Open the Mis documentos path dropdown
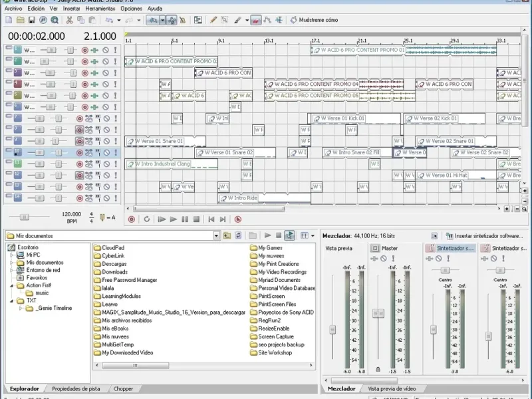Image resolution: width=532 pixels, height=399 pixels. click(x=217, y=235)
